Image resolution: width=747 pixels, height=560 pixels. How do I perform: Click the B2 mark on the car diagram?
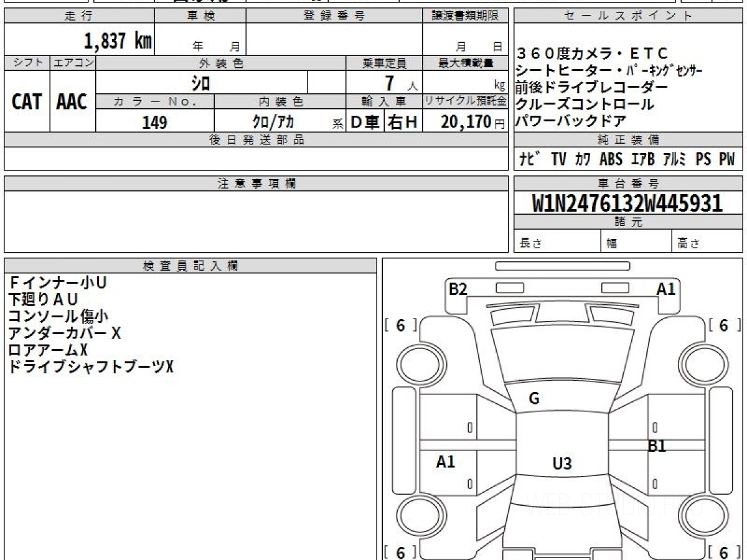click(458, 289)
